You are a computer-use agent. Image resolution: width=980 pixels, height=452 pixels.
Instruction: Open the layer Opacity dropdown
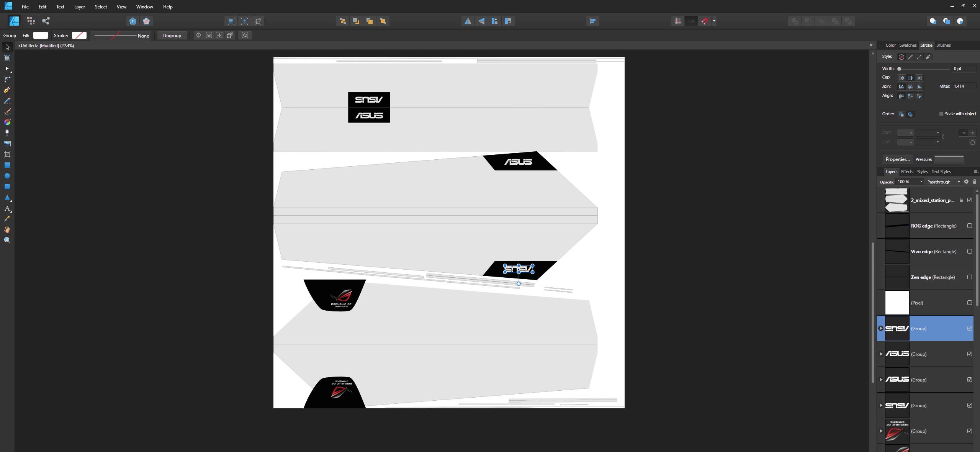coord(921,182)
